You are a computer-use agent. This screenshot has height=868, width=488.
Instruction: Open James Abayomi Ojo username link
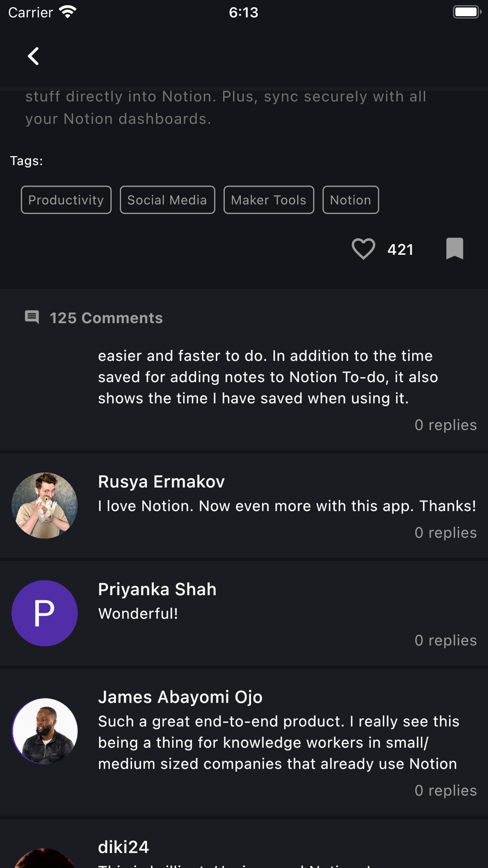click(180, 697)
